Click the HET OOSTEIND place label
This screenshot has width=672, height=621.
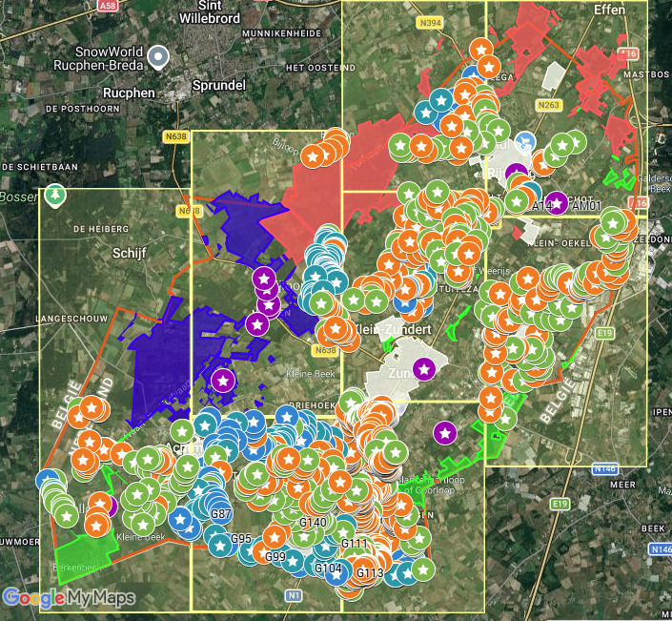coord(320,68)
